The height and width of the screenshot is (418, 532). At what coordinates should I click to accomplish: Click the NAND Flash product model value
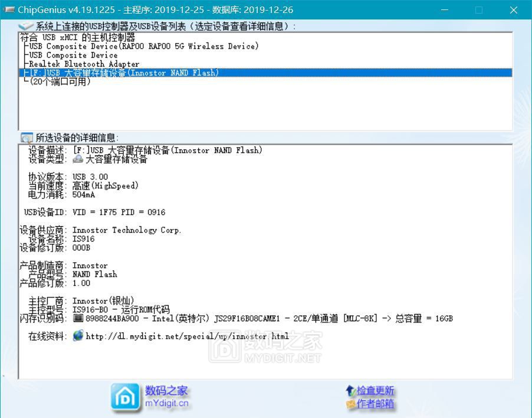coord(94,275)
